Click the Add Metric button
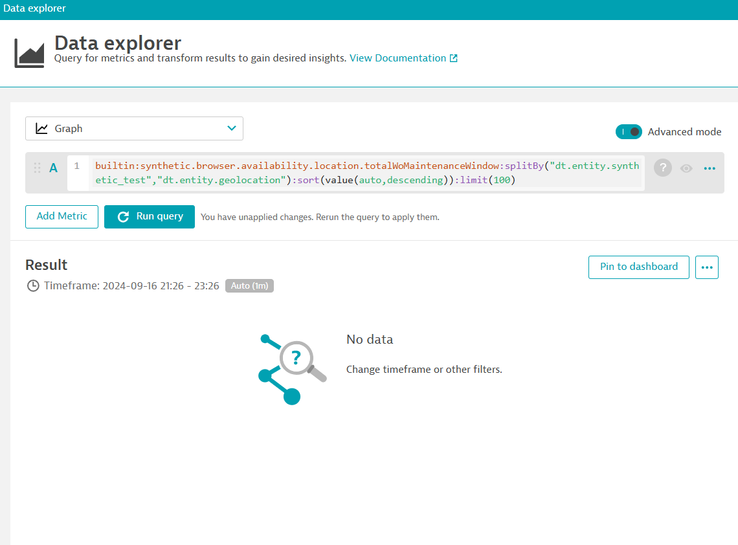738x545 pixels. 61,216
